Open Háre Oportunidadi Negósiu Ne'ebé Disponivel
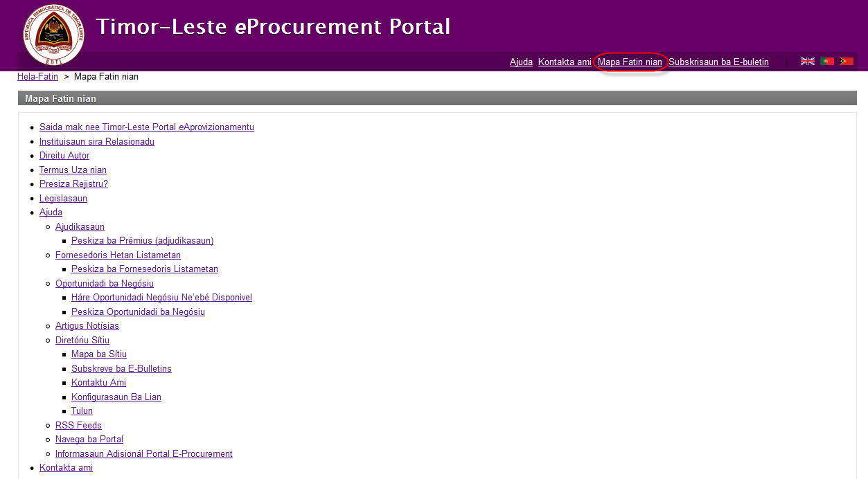The width and height of the screenshot is (868, 479). pyautogui.click(x=161, y=298)
